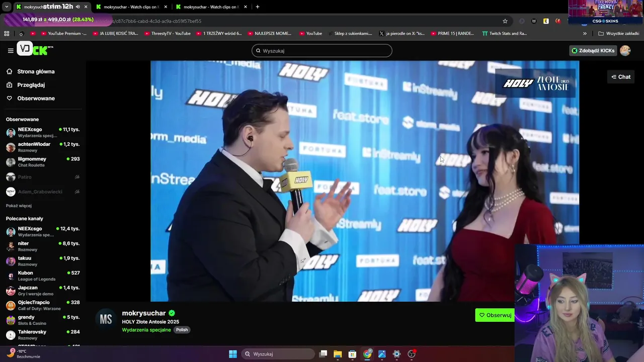Open the mokrysuchar channel name link
Screen dimensions: 644x362
(144, 313)
